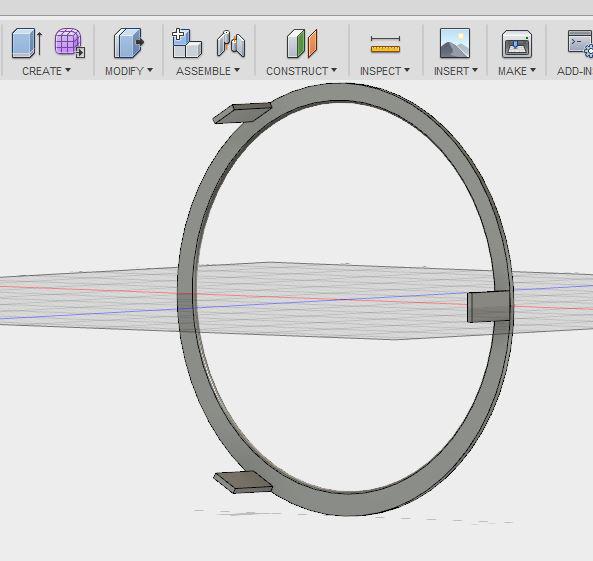
Task: Select the Extrude box icon in Create
Action: point(27,43)
